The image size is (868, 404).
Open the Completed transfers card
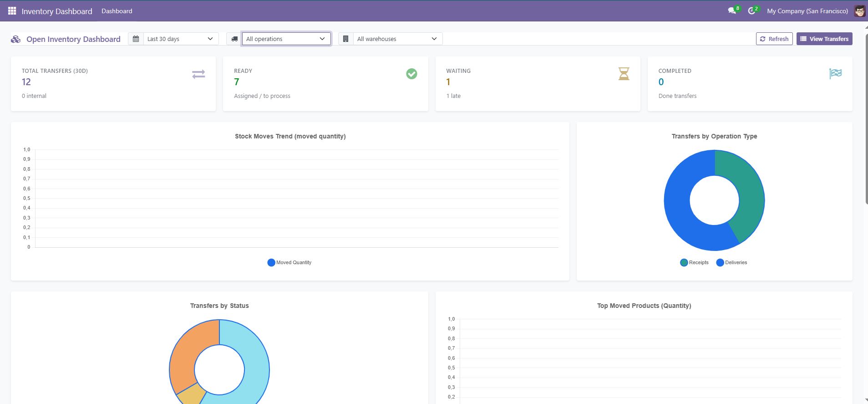point(750,84)
